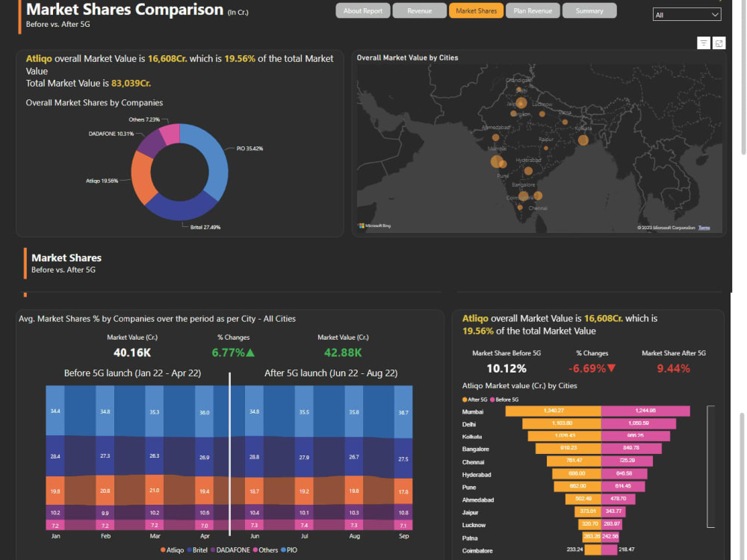Select the Patna bubble on the map
The width and height of the screenshot is (747, 560).
(565, 122)
